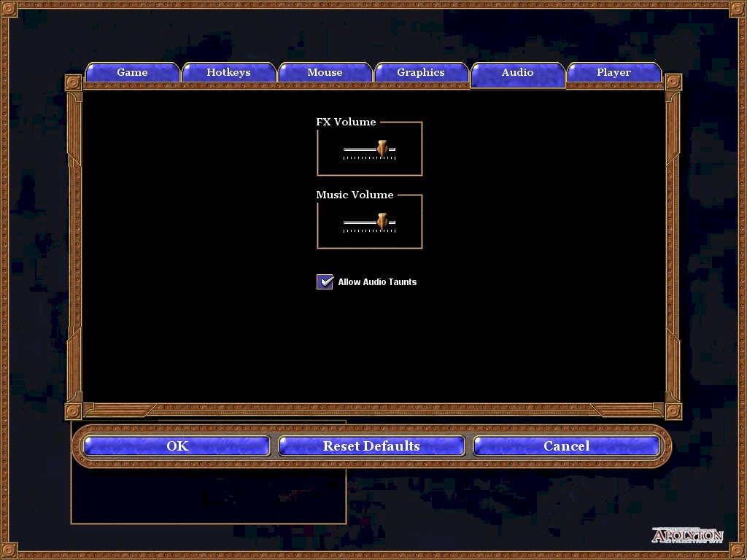This screenshot has height=560, width=747.
Task: Select the Mouse tab
Action: click(325, 72)
